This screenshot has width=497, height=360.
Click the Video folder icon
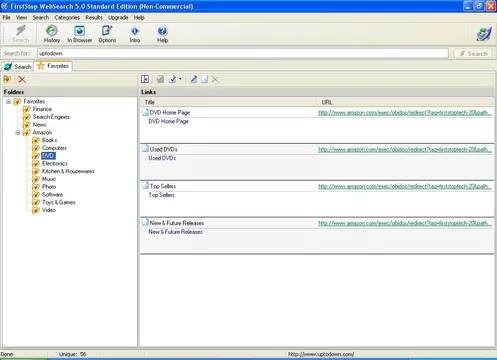36,210
